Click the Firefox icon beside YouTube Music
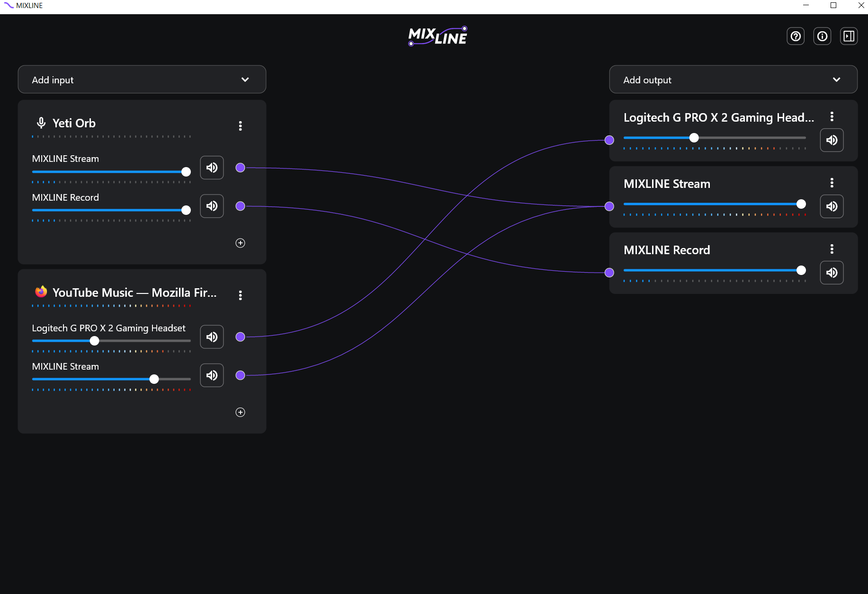 41,292
